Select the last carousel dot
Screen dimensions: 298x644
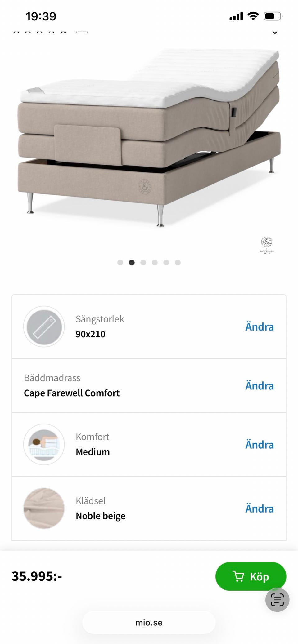tap(178, 263)
